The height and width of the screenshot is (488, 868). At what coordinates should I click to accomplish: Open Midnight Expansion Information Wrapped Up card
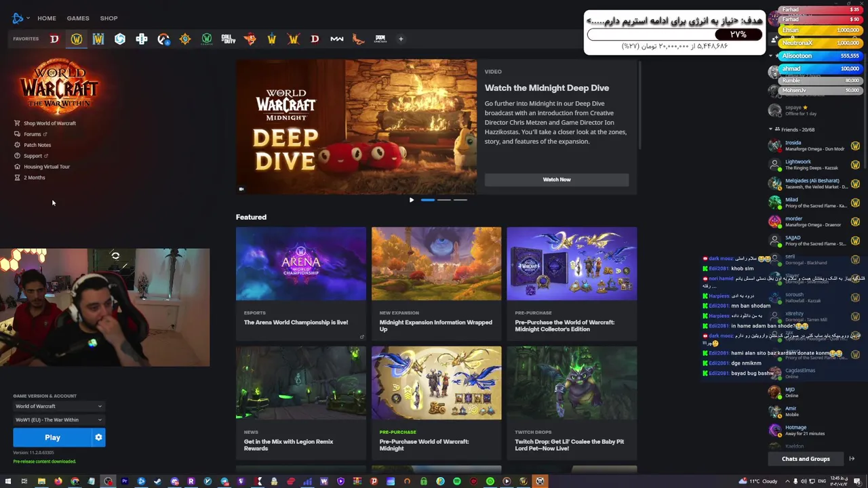[437, 283]
